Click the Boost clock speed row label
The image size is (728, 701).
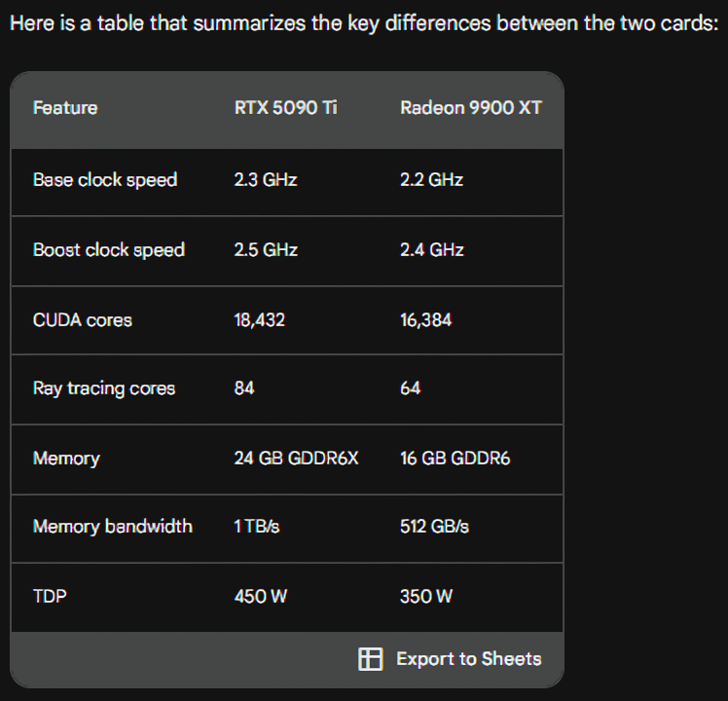(109, 250)
